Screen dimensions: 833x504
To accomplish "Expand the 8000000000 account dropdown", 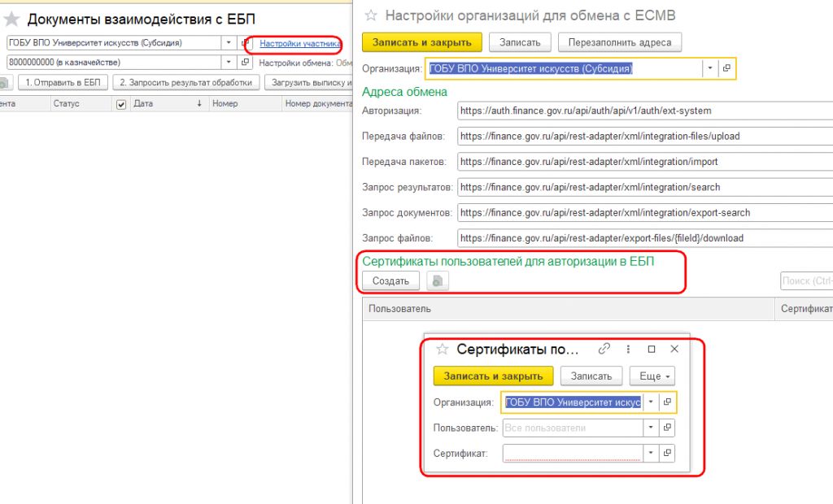I will [x=229, y=62].
